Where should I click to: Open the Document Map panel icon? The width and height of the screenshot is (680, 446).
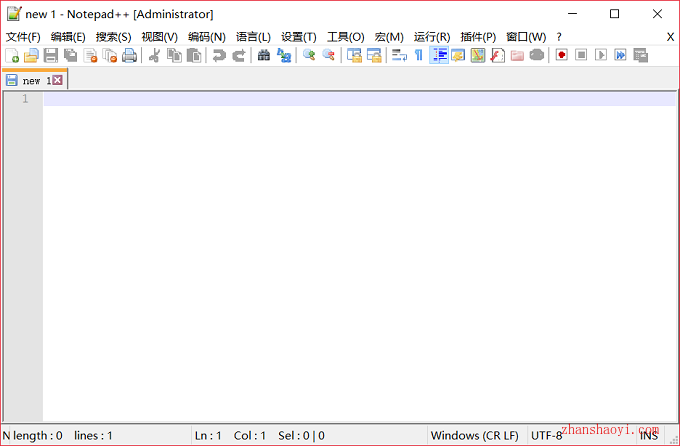[477, 56]
